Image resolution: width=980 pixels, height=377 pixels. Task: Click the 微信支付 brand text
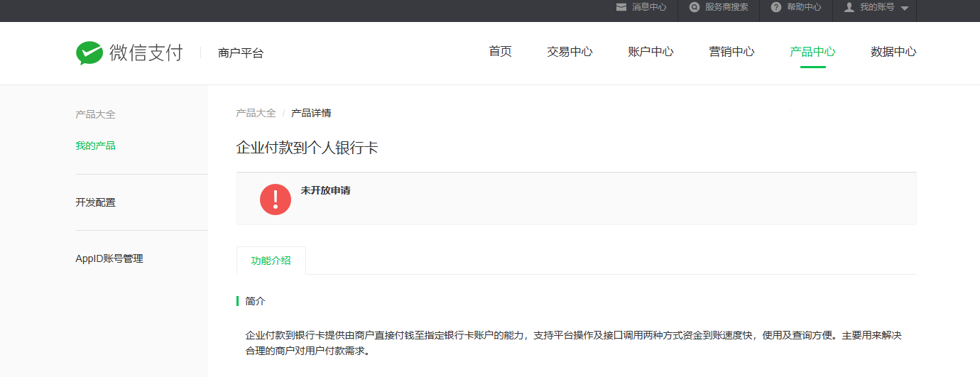(x=146, y=53)
